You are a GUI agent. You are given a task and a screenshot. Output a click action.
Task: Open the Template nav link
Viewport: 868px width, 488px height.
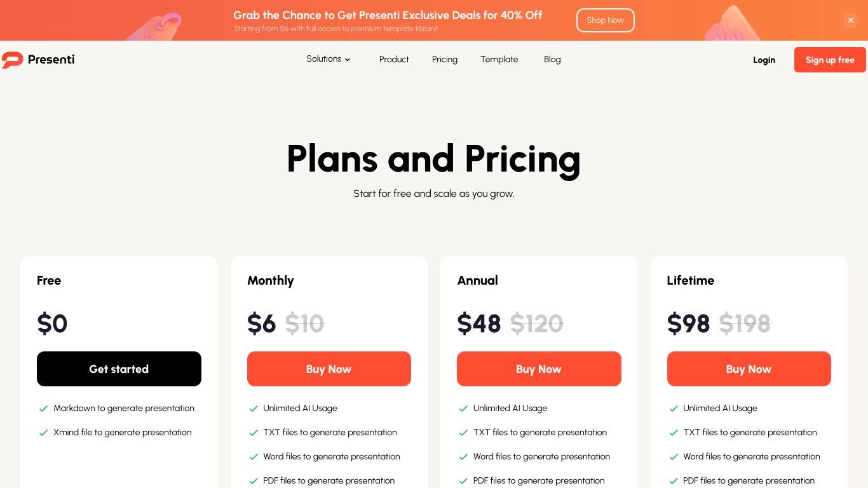(x=499, y=59)
